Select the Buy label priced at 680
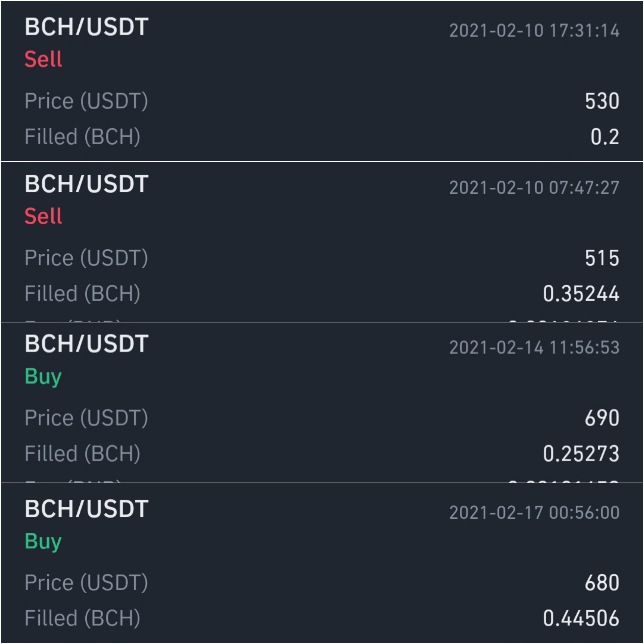Screen dimensions: 644x644 click(43, 542)
